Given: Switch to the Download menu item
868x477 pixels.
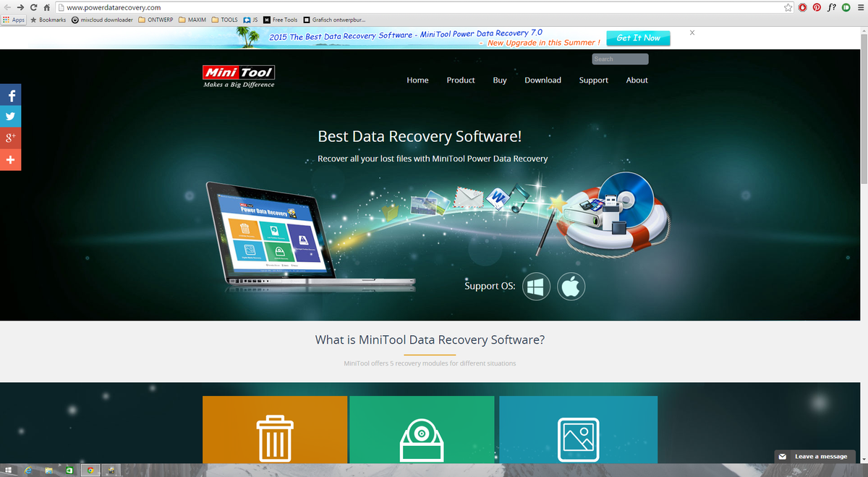Looking at the screenshot, I should pos(542,80).
